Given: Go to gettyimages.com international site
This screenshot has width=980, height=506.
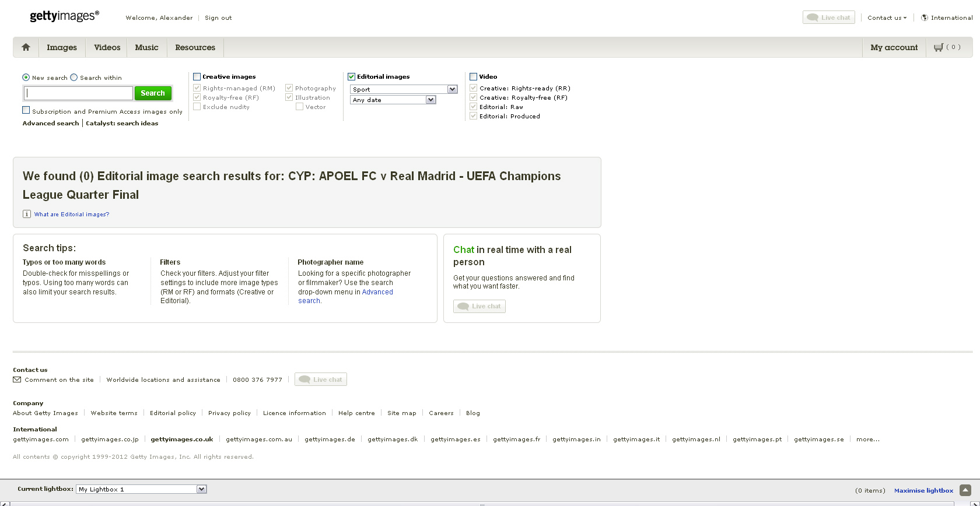Looking at the screenshot, I should coord(41,439).
